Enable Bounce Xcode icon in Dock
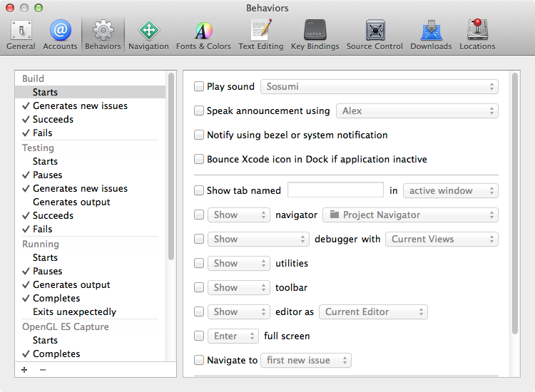535x392 pixels. [200, 160]
